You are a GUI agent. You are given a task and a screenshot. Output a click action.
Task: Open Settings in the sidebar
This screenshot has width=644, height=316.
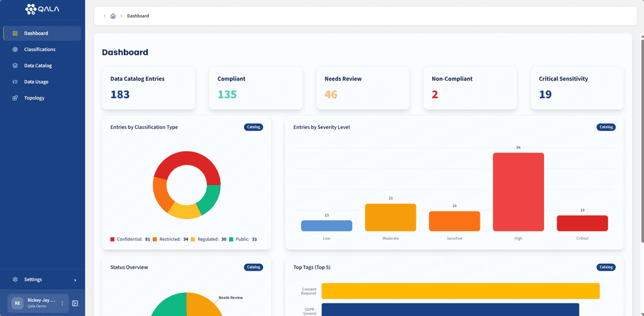tap(42, 279)
